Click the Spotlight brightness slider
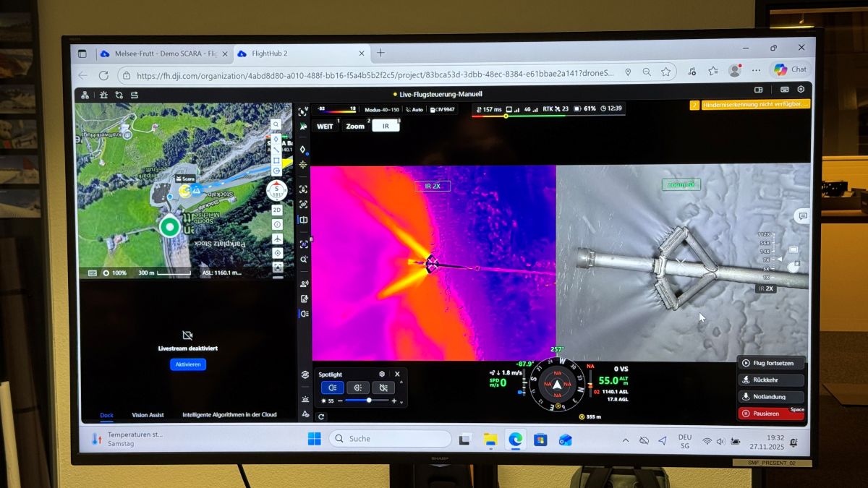The image size is (868, 488). click(368, 401)
